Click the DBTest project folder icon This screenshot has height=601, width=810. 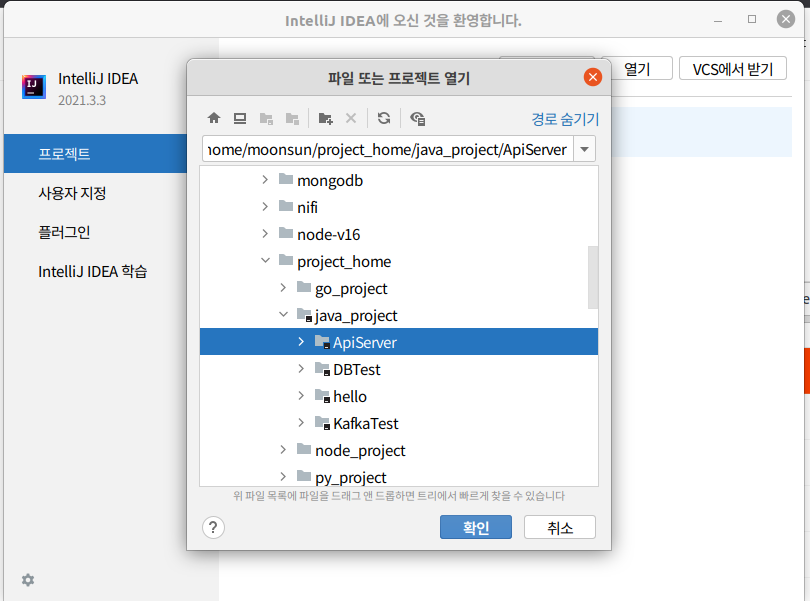pyautogui.click(x=322, y=369)
